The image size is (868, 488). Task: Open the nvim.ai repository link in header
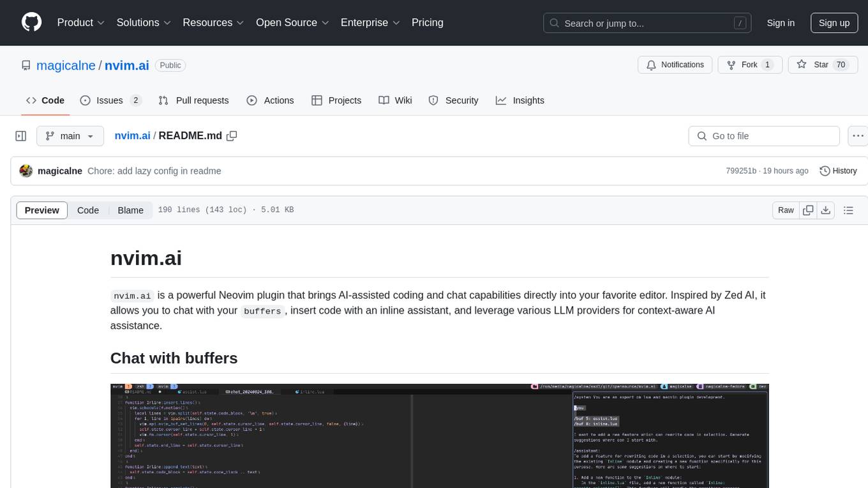[127, 65]
